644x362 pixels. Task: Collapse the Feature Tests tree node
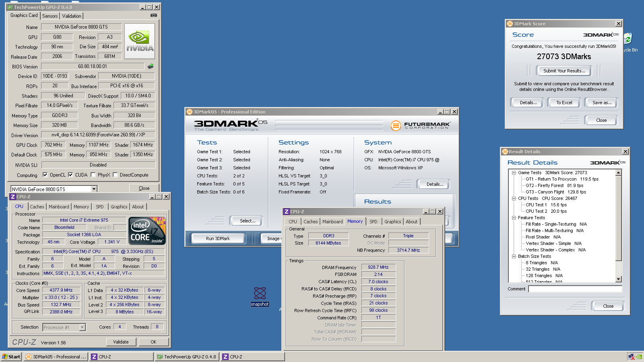[514, 218]
